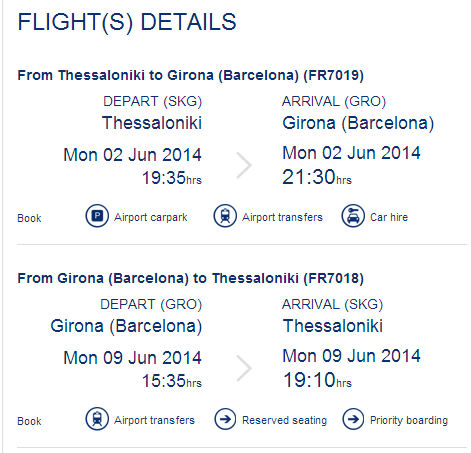471x453 pixels.
Task: Click the 19:35hrs departure time
Action: [172, 178]
